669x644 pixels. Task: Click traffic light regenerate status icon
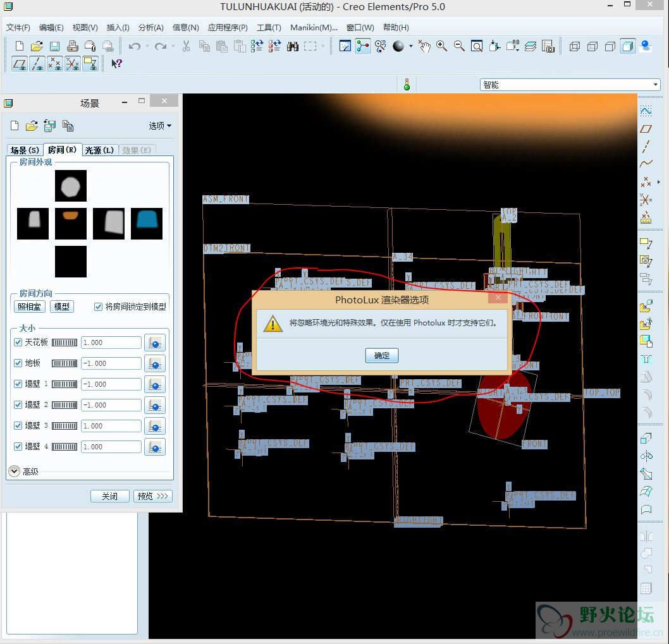coord(407,84)
